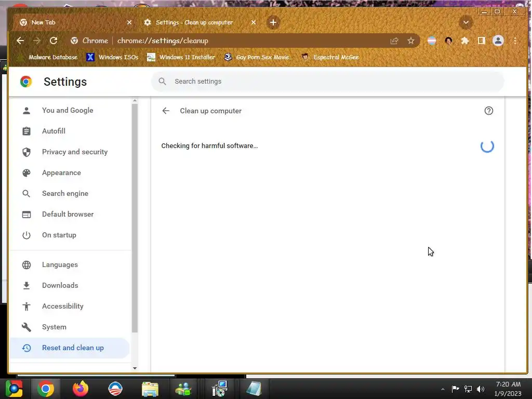
Task: Click the round blue-red logo taskbar icon
Action: pos(115,389)
